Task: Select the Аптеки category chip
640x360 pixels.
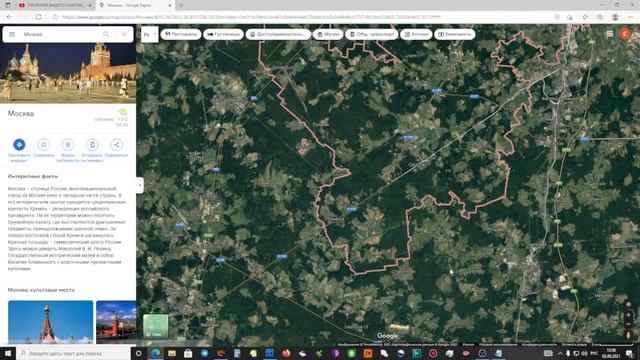Action: click(x=416, y=34)
